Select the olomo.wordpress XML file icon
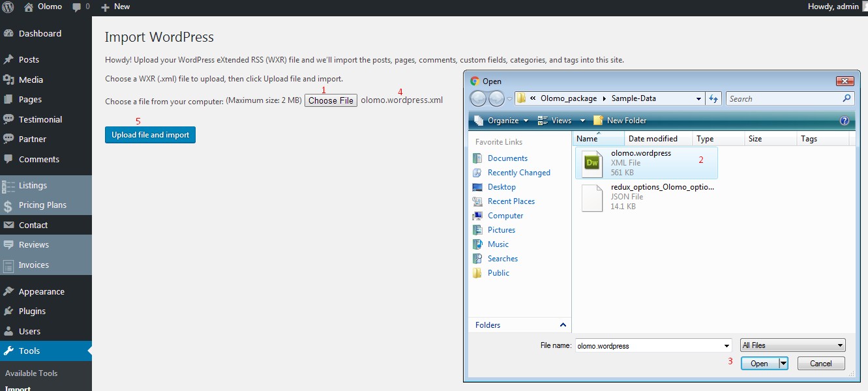This screenshot has height=391, width=868. [592, 162]
